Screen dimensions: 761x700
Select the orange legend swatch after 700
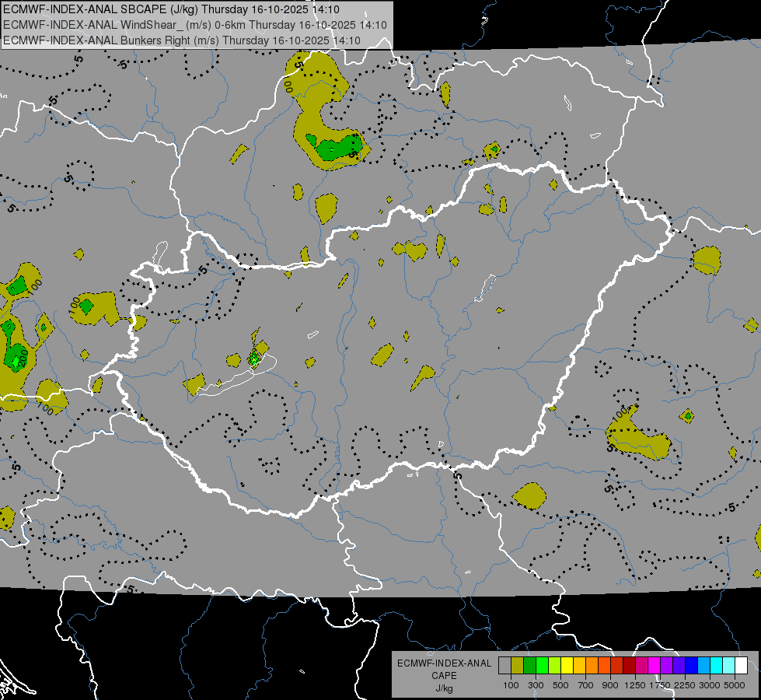[x=592, y=665]
